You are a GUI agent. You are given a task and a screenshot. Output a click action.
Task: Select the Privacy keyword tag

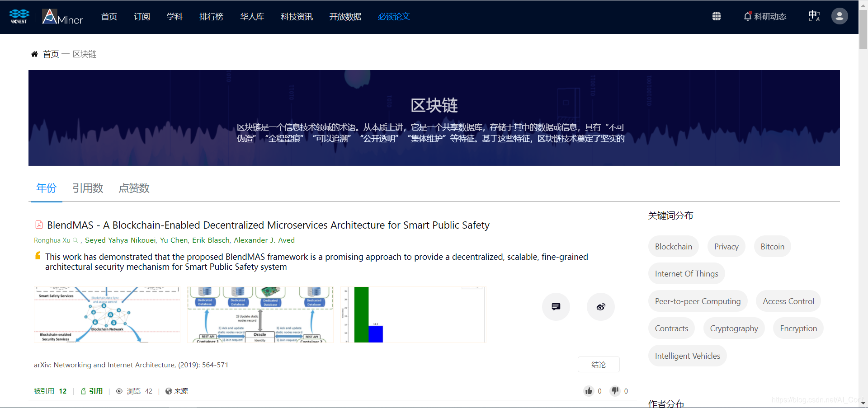726,247
